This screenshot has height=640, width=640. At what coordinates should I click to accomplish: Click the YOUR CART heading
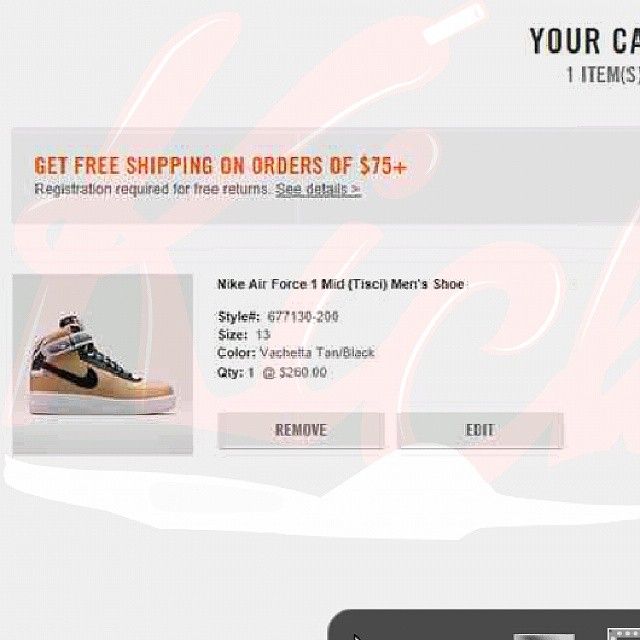pyautogui.click(x=584, y=41)
